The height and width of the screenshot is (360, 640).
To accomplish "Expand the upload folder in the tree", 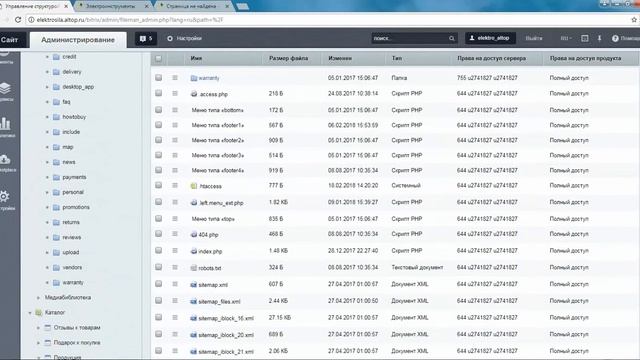I will point(47,253).
